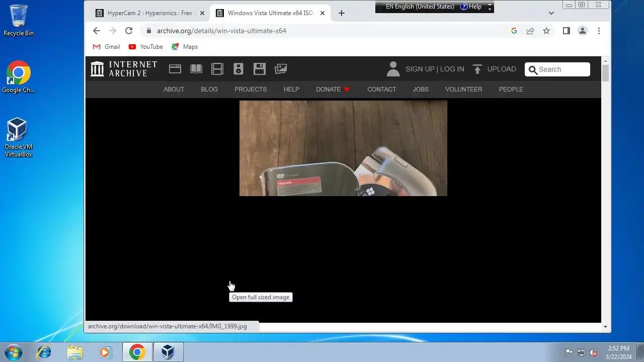Screen dimensions: 644x362
Task: Click the page's vertical scrollbar thumb
Action: point(605,73)
